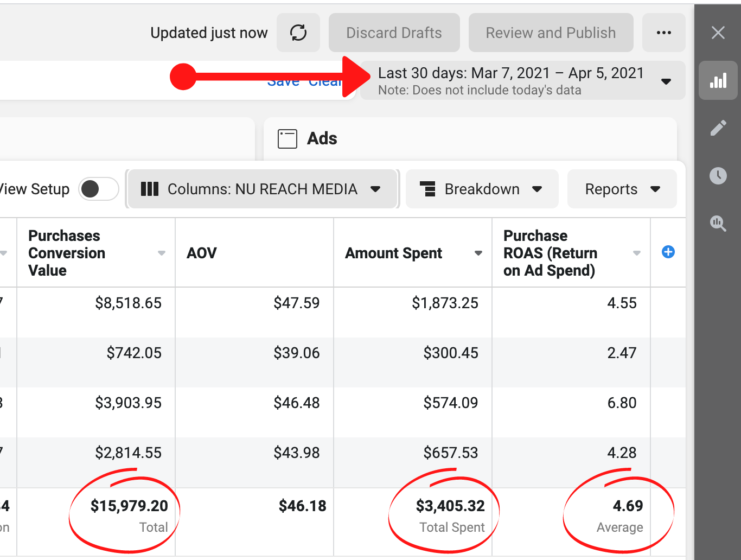Viewport: 741px width, 560px height.
Task: Open the charts view icon in sidebar
Action: click(718, 81)
